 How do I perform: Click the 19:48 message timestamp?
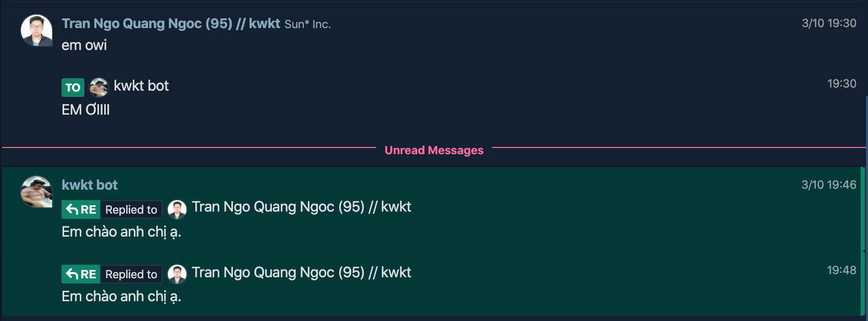pos(841,270)
